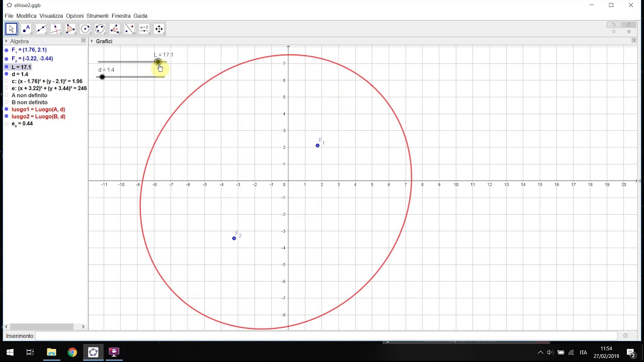Open Chrome from the taskbar
This screenshot has width=644, height=362.
tap(72, 352)
